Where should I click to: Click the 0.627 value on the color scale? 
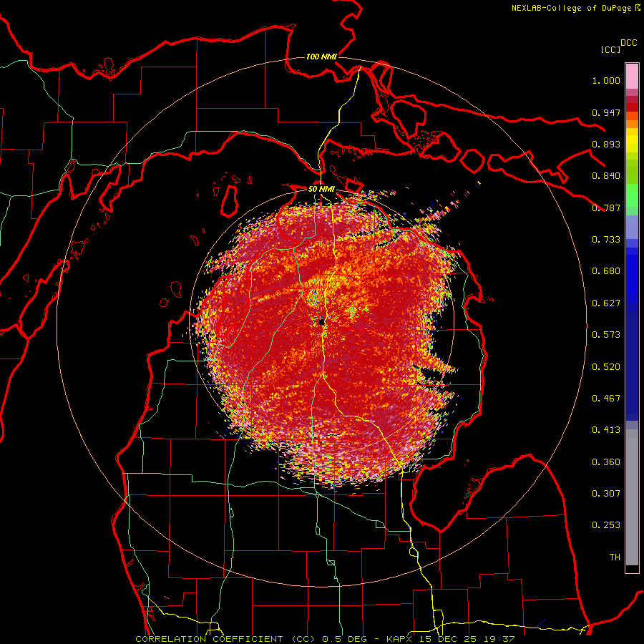point(606,303)
